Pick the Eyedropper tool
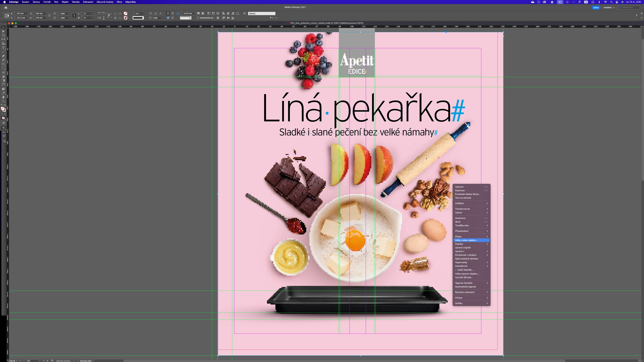Image resolution: width=644 pixels, height=362 pixels. (x=3, y=93)
